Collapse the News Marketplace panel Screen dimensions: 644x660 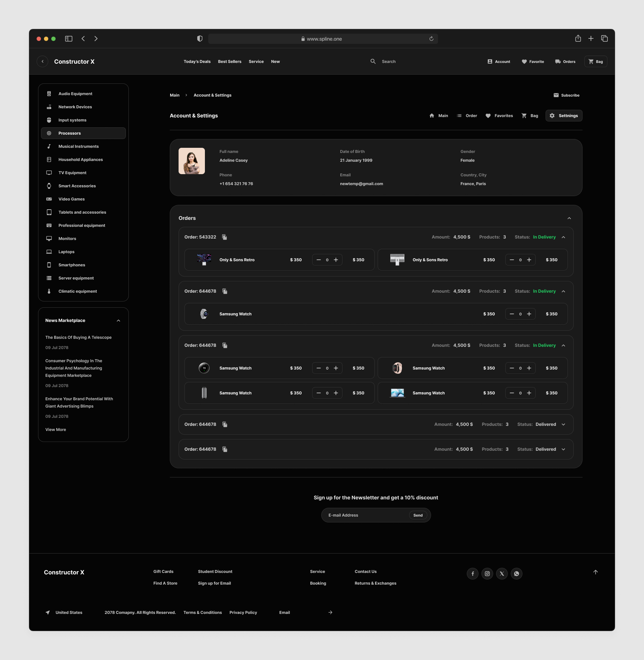click(x=119, y=320)
